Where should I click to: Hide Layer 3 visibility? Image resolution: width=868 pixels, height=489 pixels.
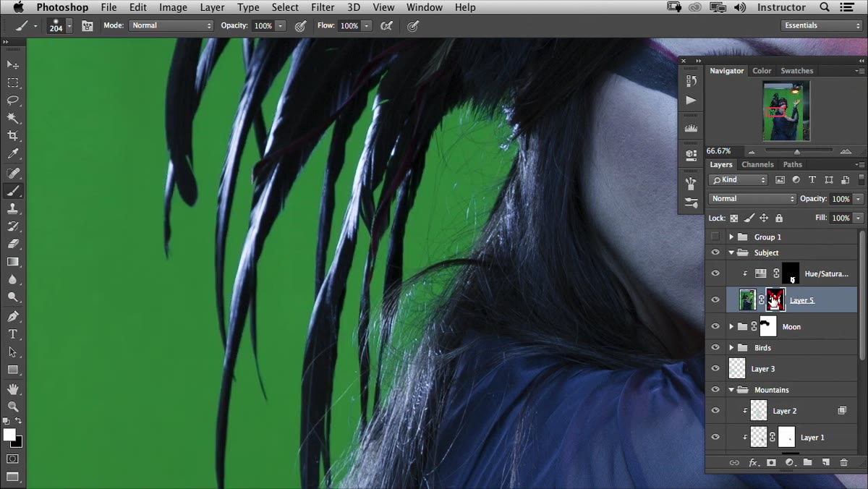pos(715,369)
